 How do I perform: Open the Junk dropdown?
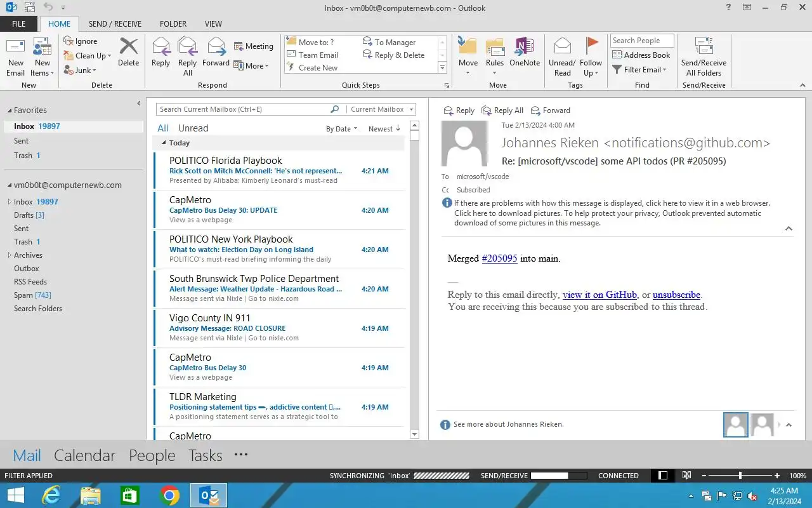[80, 70]
